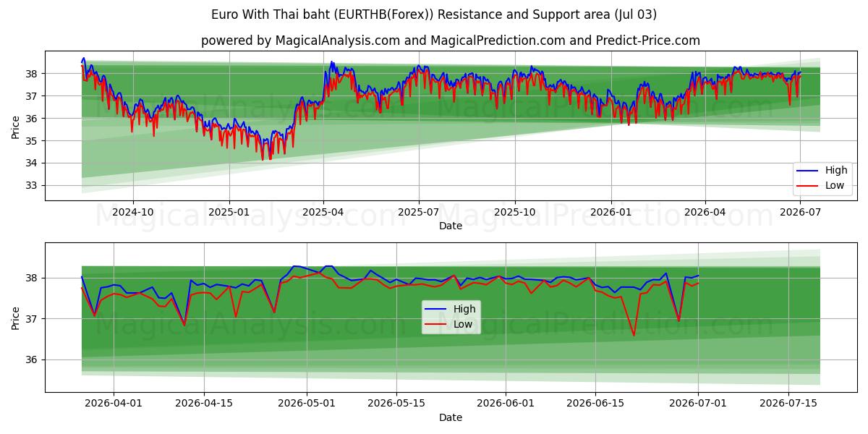Click the 2025-01 date tick label
Image resolution: width=868 pixels, height=434 pixels.
coord(229,213)
